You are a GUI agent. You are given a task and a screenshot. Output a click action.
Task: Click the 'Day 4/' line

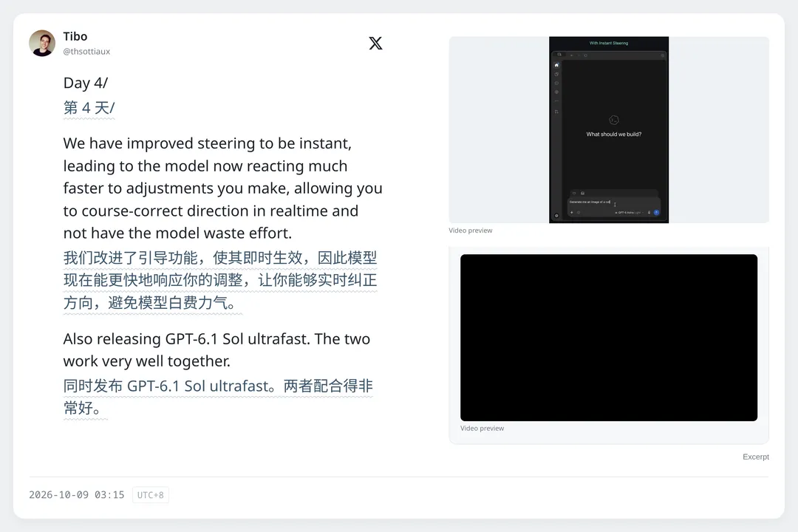pos(86,83)
